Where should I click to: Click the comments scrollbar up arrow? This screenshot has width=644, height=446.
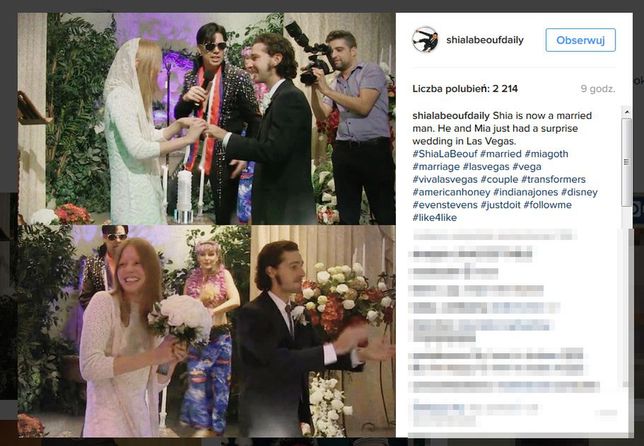(x=626, y=111)
